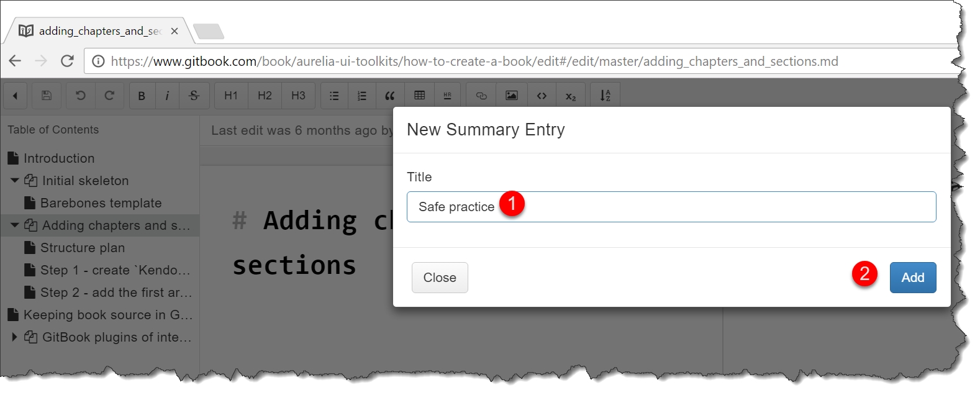Insert a table using the toolbar icon
The width and height of the screenshot is (980, 395).
420,96
